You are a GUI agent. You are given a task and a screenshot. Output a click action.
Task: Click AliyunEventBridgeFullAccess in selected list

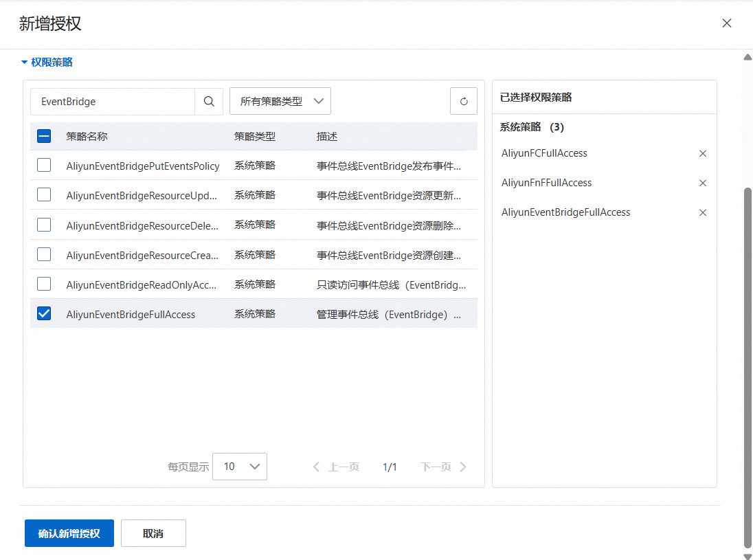coord(565,212)
